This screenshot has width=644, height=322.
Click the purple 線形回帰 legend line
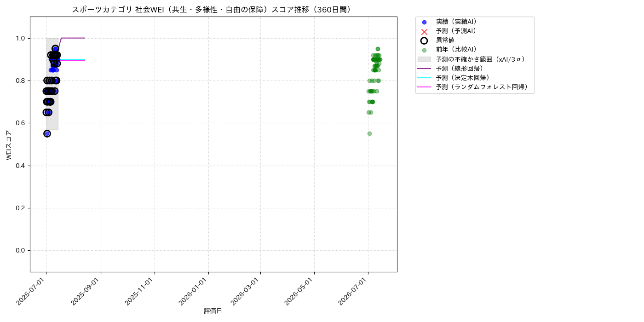click(424, 69)
